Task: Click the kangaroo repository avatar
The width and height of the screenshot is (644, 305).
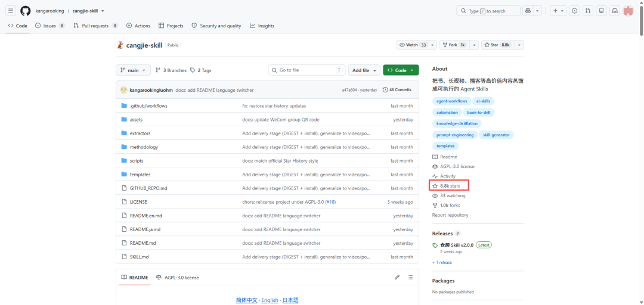Action: pos(119,45)
